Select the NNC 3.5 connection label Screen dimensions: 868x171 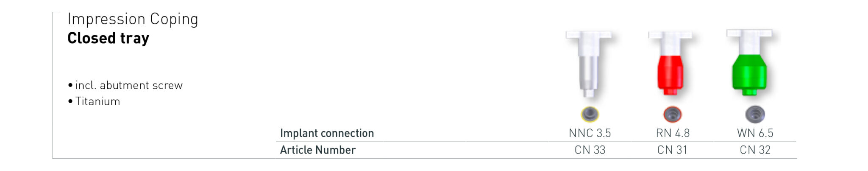590,133
